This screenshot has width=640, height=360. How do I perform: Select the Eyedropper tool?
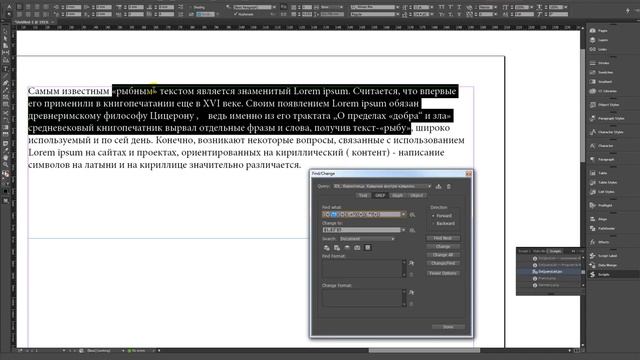(x=5, y=151)
